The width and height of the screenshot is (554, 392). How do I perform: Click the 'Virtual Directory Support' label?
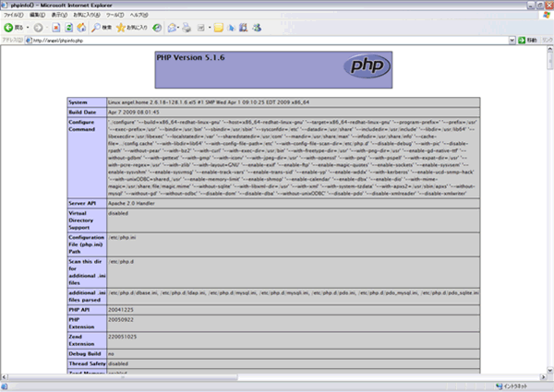pyautogui.click(x=81, y=220)
